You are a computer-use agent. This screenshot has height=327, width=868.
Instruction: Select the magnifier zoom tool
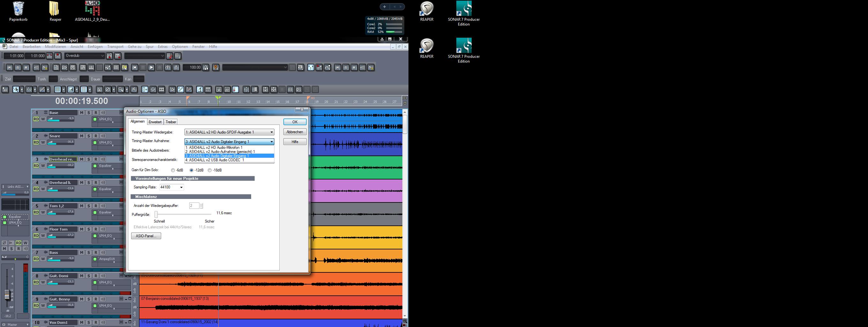click(x=121, y=89)
